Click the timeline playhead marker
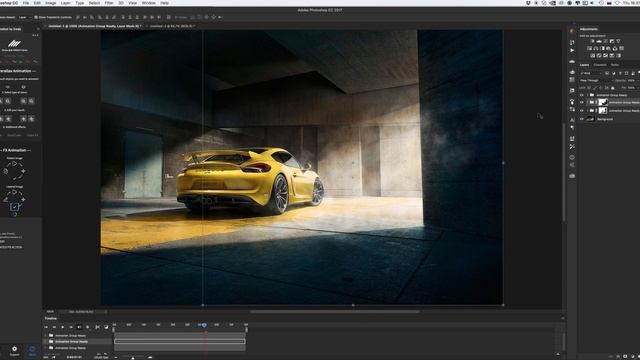This screenshot has width=640, height=360. 204,325
